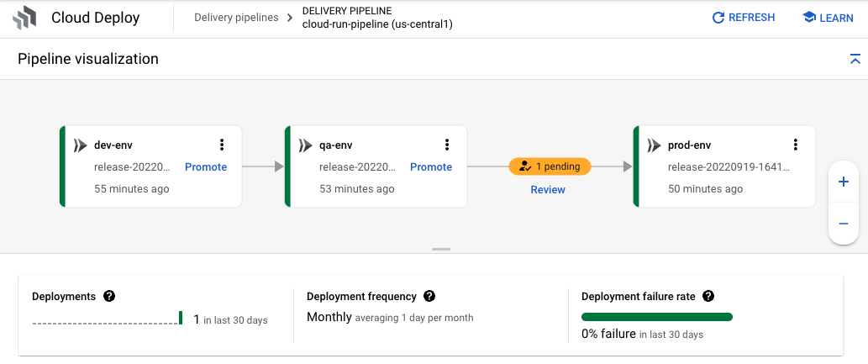Image resolution: width=868 pixels, height=364 pixels.
Task: Open the qa-env three-dot options menu
Action: point(447,145)
